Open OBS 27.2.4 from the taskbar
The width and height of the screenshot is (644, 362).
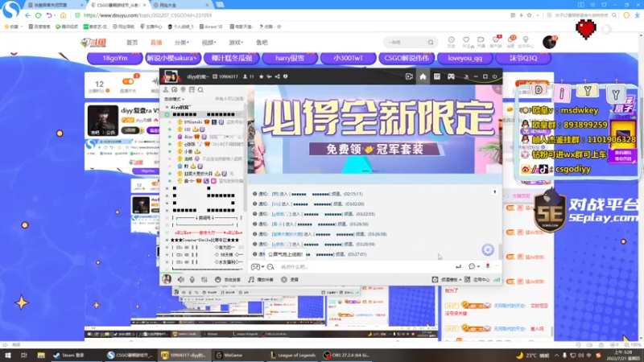click(x=346, y=355)
